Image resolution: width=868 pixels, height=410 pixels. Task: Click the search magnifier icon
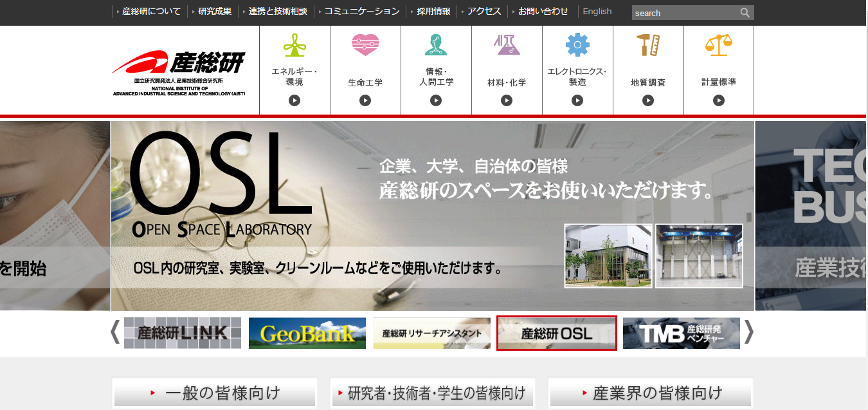tap(745, 13)
